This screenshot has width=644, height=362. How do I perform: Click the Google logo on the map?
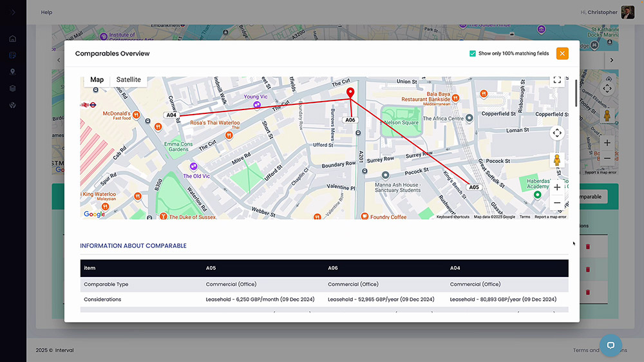coord(94,214)
